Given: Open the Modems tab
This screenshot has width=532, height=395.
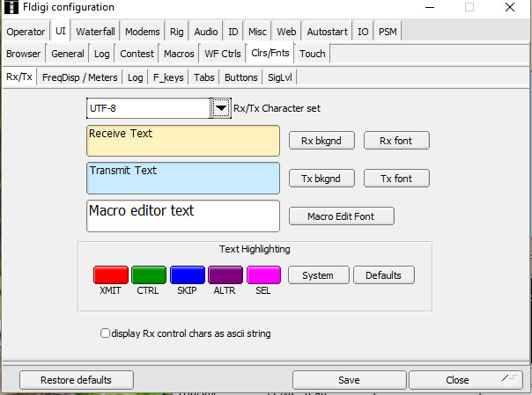Looking at the screenshot, I should click(143, 32).
